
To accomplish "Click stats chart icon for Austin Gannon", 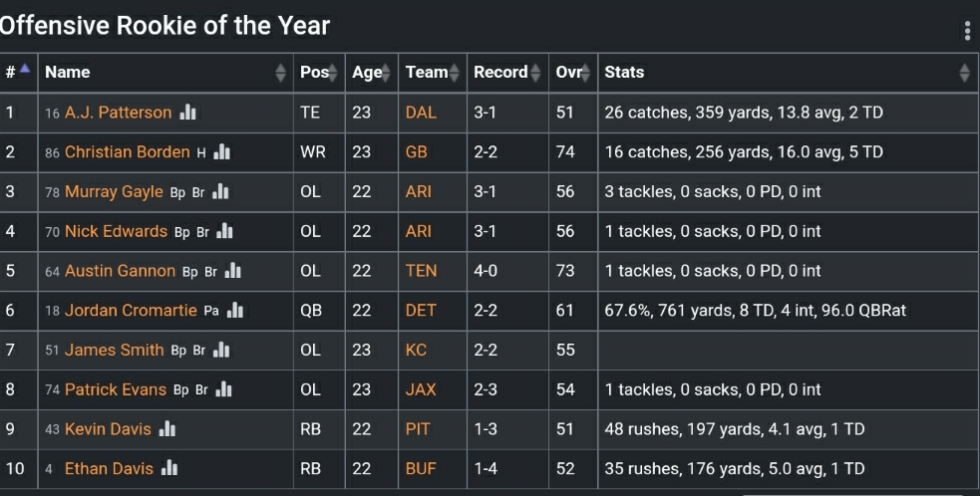I will [x=233, y=271].
